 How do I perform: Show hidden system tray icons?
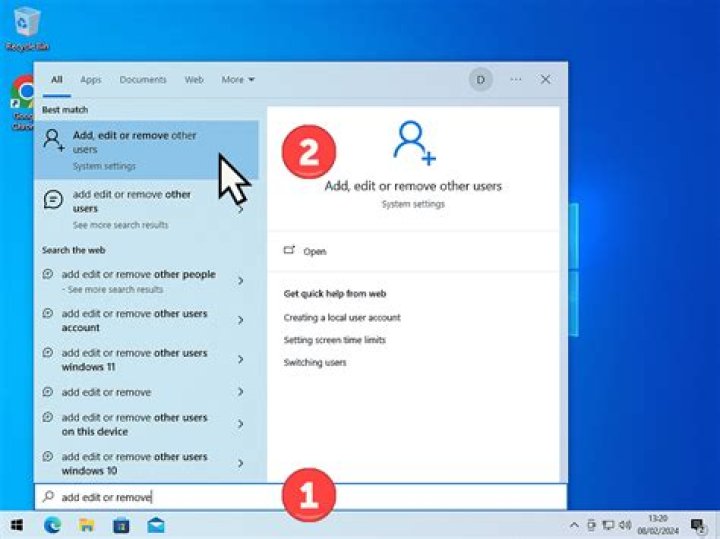point(574,525)
